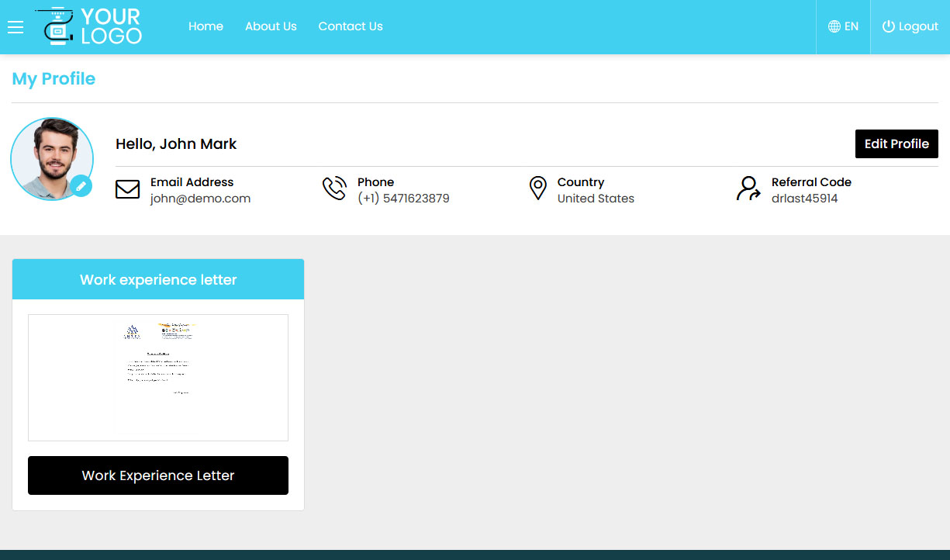
Task: Click the Referral Code label
Action: point(811,182)
